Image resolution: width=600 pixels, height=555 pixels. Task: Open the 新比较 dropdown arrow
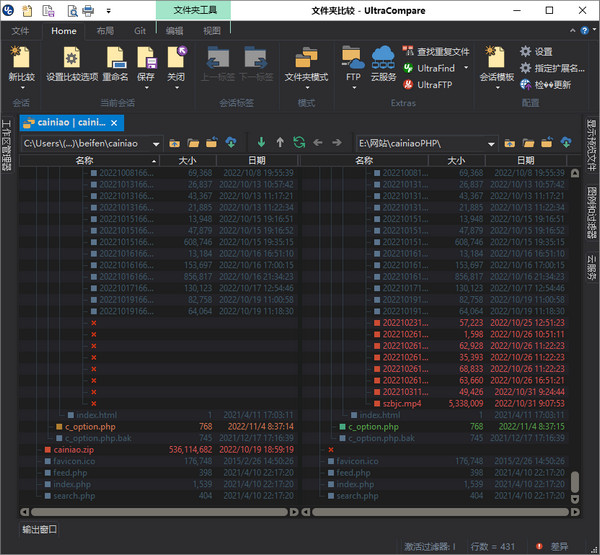point(23,88)
